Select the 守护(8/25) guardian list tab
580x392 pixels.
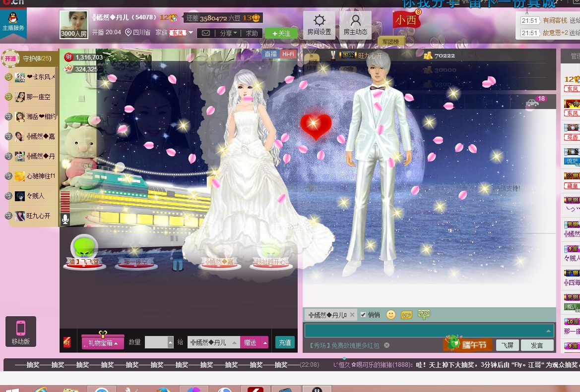tap(37, 58)
